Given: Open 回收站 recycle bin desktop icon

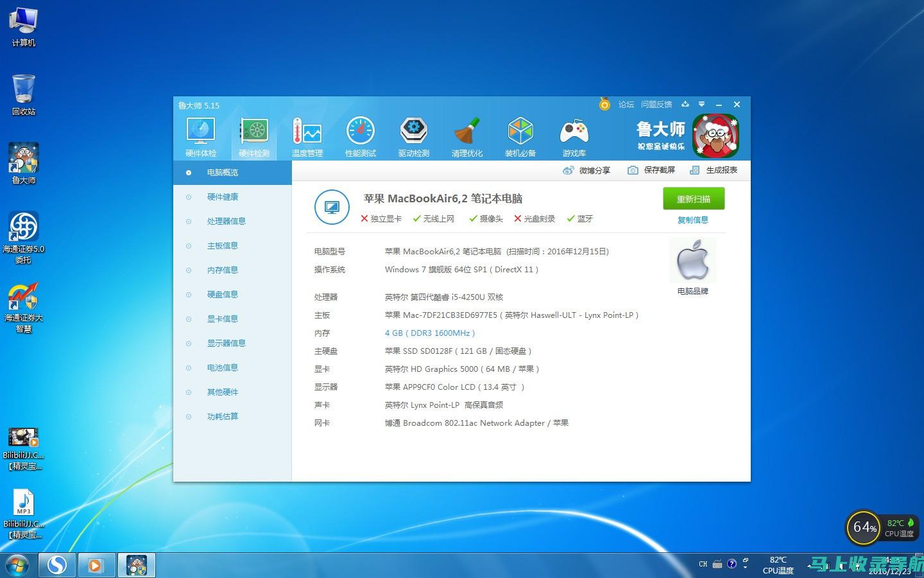Looking at the screenshot, I should pyautogui.click(x=24, y=95).
